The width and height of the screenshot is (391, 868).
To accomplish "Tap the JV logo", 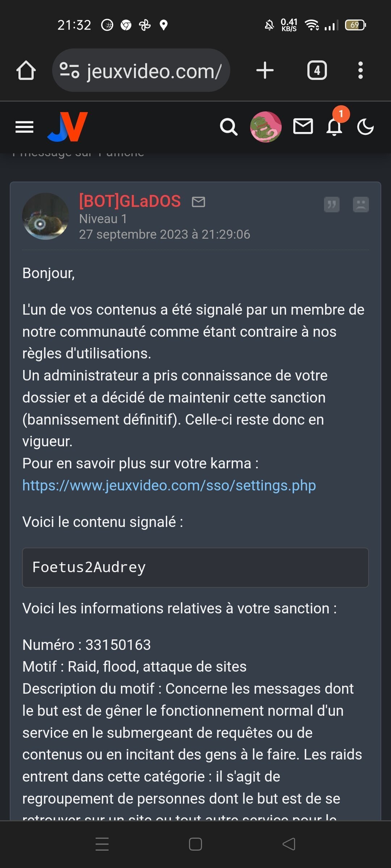I will (68, 127).
